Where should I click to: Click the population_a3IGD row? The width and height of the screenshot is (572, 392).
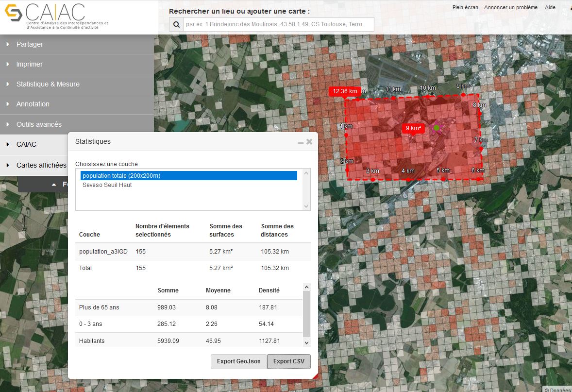point(193,252)
